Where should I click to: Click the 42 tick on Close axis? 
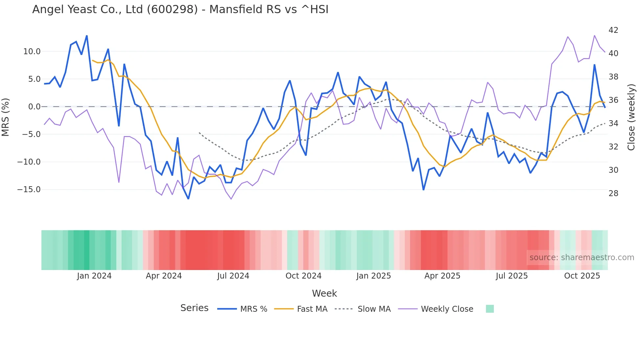tap(613, 30)
